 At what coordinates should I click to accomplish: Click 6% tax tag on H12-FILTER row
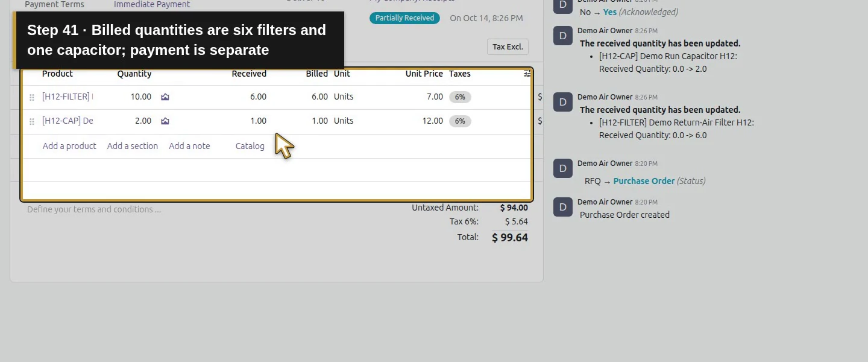[x=460, y=97]
